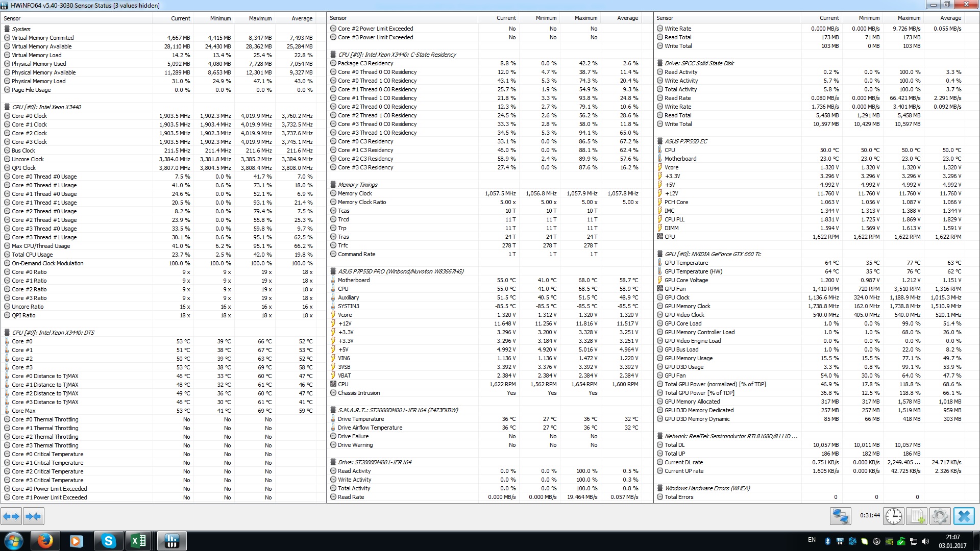The image size is (980, 551).
Task: Click the ASUS P7P55D EC group icon
Action: (660, 141)
